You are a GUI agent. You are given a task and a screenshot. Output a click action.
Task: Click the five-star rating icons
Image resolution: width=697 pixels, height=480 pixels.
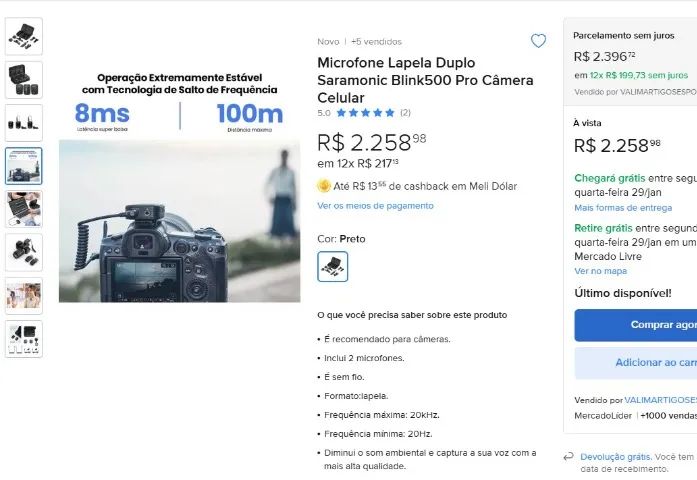[x=364, y=112]
